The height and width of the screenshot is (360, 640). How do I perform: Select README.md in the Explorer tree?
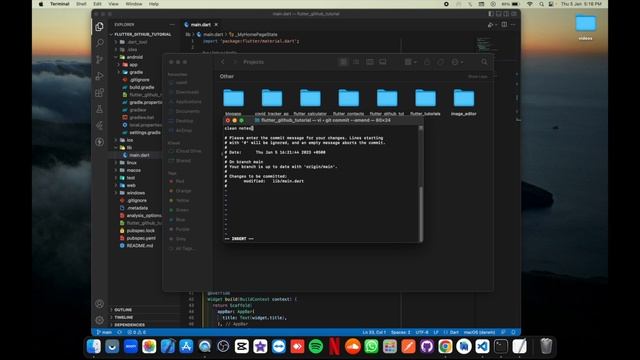tap(140, 246)
